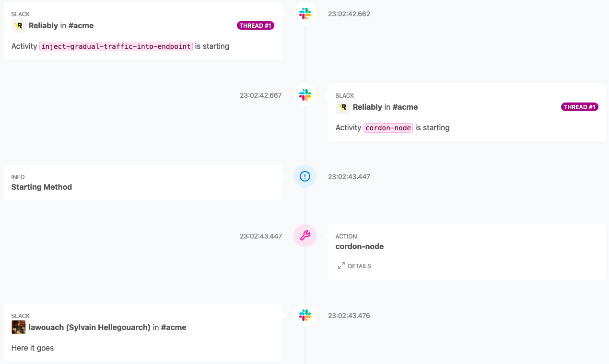Open THREAD #1 badge on the inject-gradual-traffic message
The width and height of the screenshot is (609, 364).
[256, 26]
